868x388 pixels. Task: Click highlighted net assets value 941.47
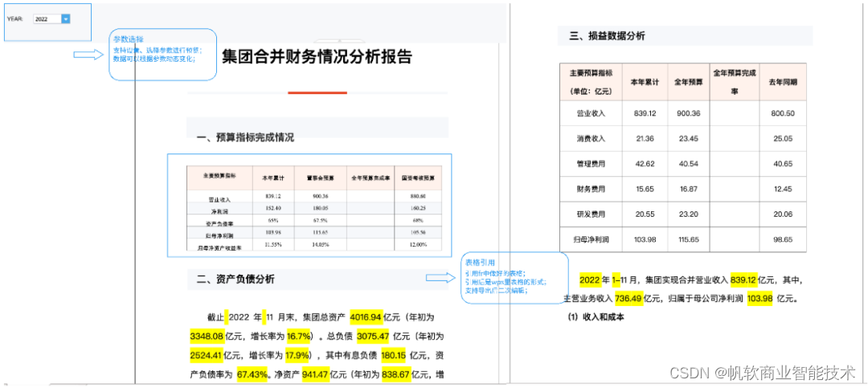click(315, 374)
